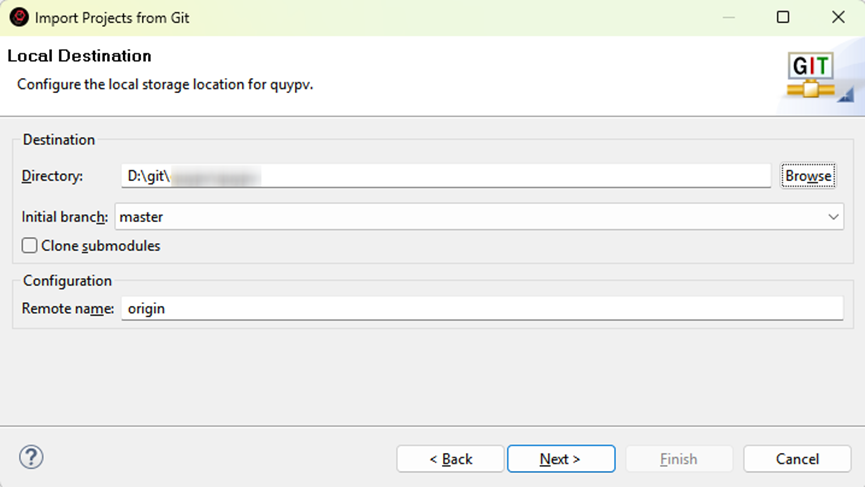
Task: Open help via the question mark icon
Action: click(x=31, y=458)
